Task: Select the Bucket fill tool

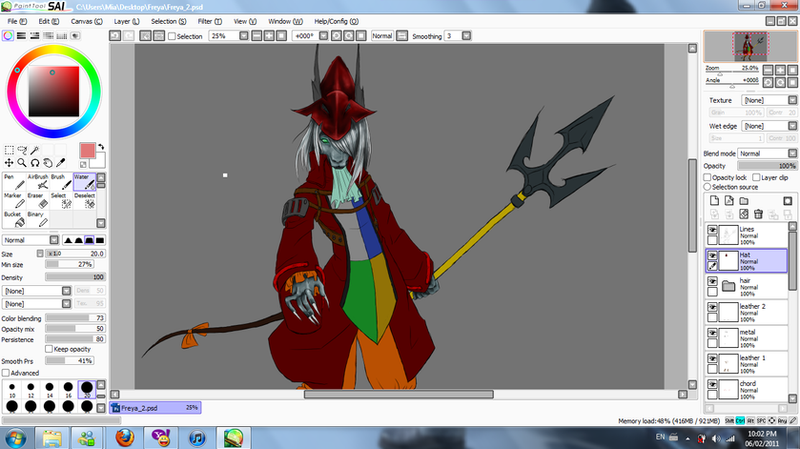Action: click(x=14, y=220)
